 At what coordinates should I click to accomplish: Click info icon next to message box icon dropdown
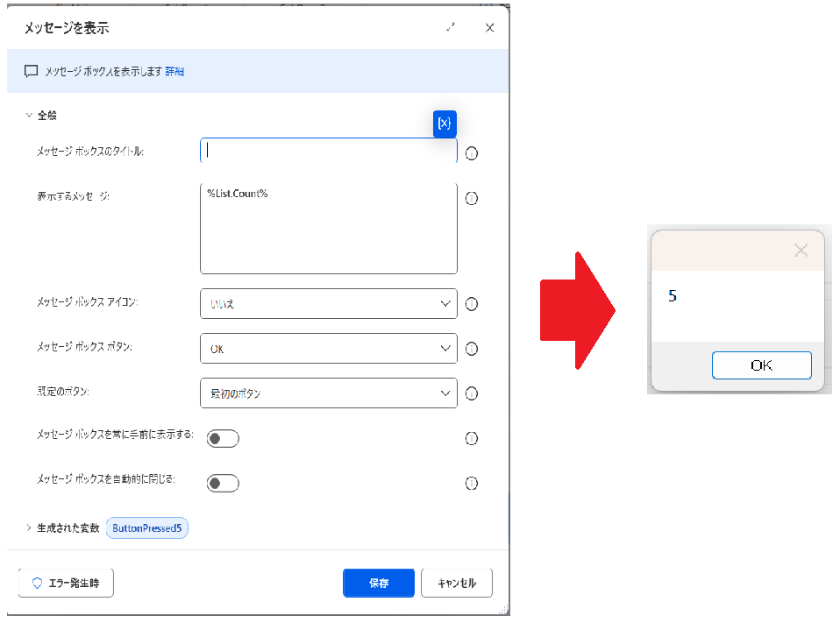pos(472,304)
